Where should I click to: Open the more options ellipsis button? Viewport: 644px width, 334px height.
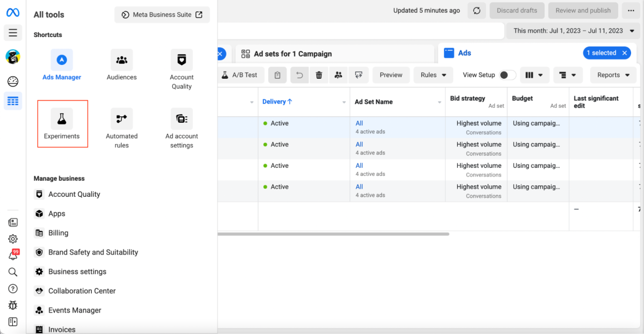click(x=631, y=11)
